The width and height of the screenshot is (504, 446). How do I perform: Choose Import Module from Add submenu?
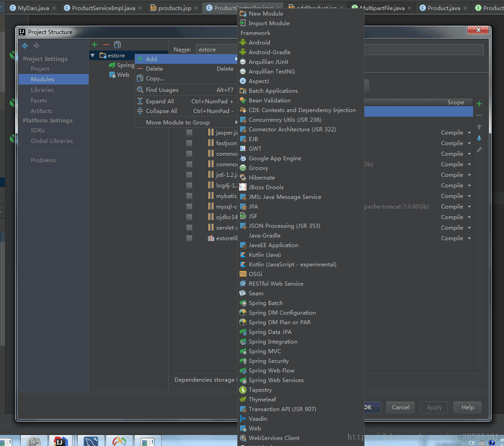pos(301,23)
